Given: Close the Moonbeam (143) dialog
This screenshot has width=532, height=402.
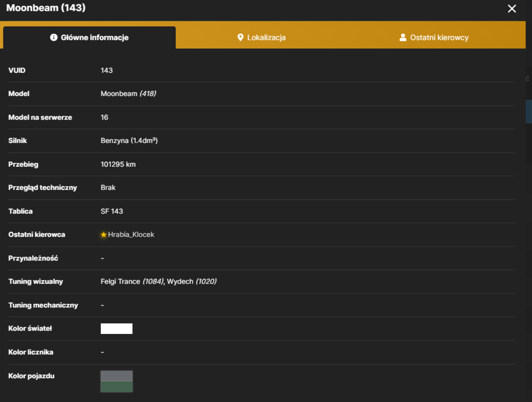Looking at the screenshot, I should tap(512, 9).
